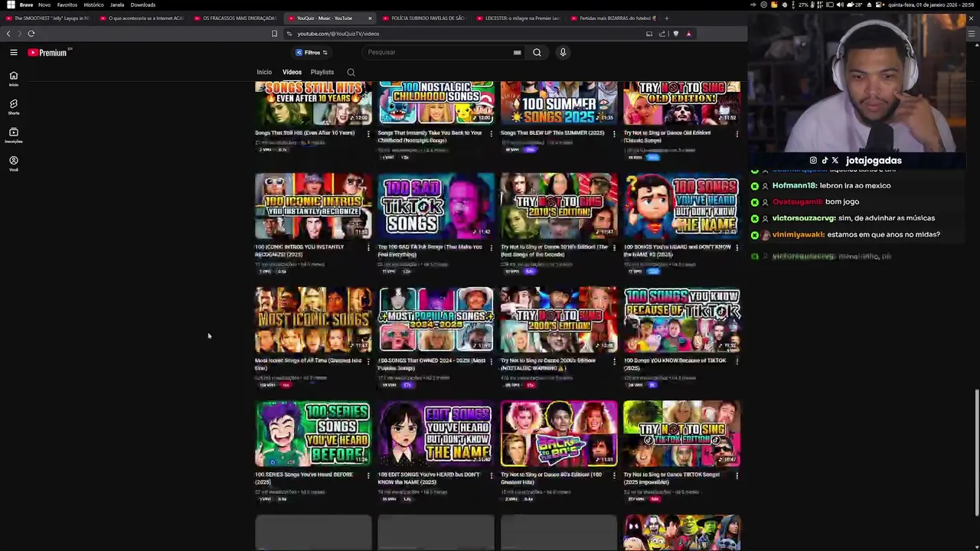Click the weather 28° menu bar item
Screen dimensions: 980x551
coord(855,5)
